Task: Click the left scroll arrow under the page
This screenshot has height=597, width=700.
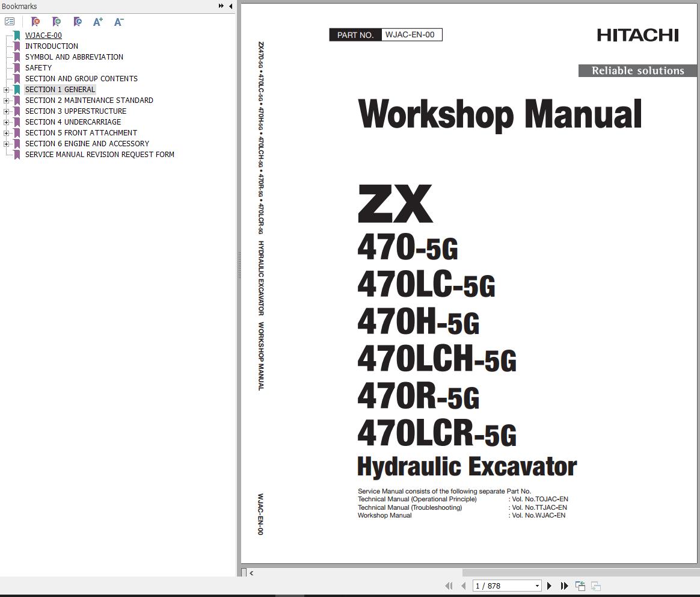Action: tap(251, 573)
